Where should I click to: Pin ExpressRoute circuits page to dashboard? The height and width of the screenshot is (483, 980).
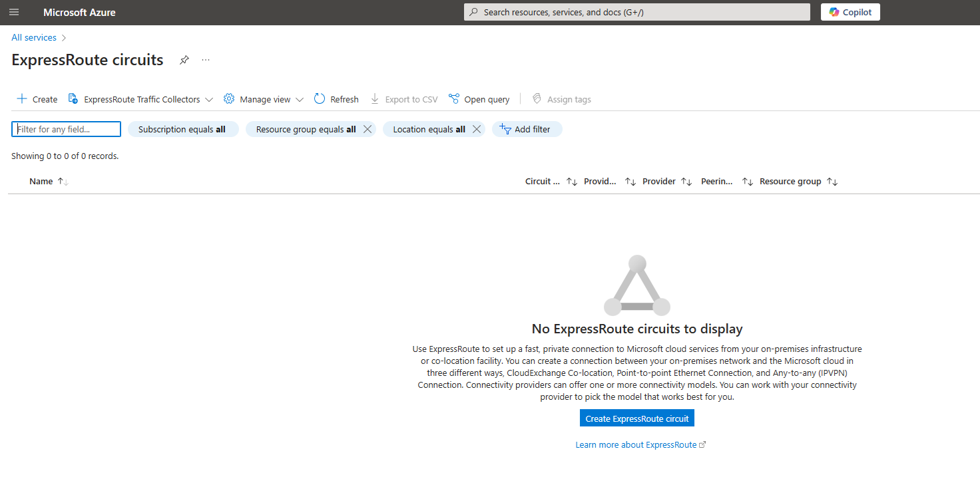coord(184,60)
